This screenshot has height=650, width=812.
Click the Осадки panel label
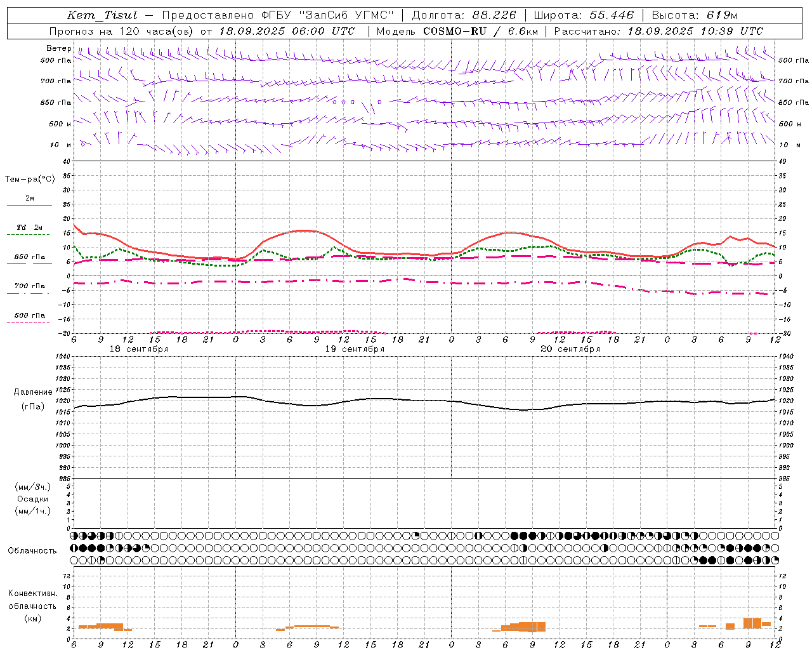(32, 499)
